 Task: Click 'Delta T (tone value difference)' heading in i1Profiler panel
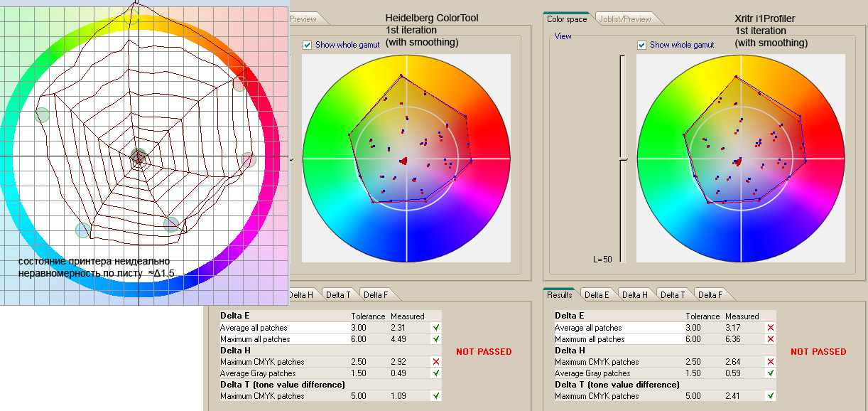coord(617,385)
